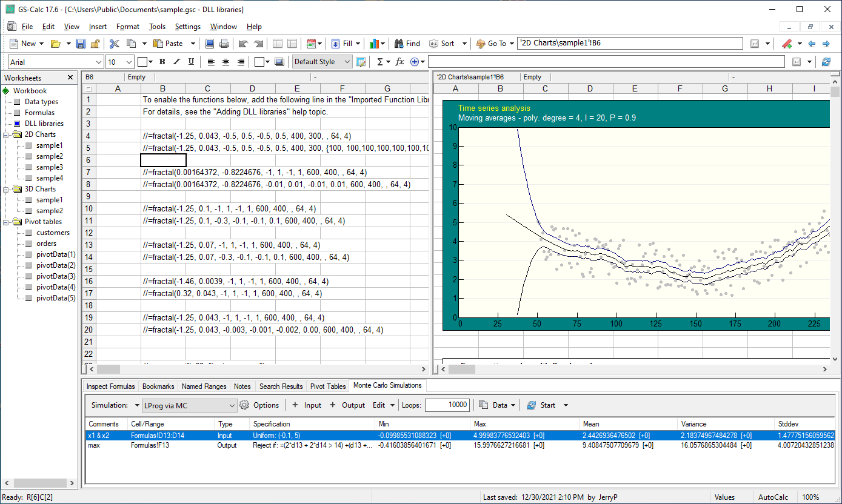Start the Monte Carlo simulation

coord(541,405)
